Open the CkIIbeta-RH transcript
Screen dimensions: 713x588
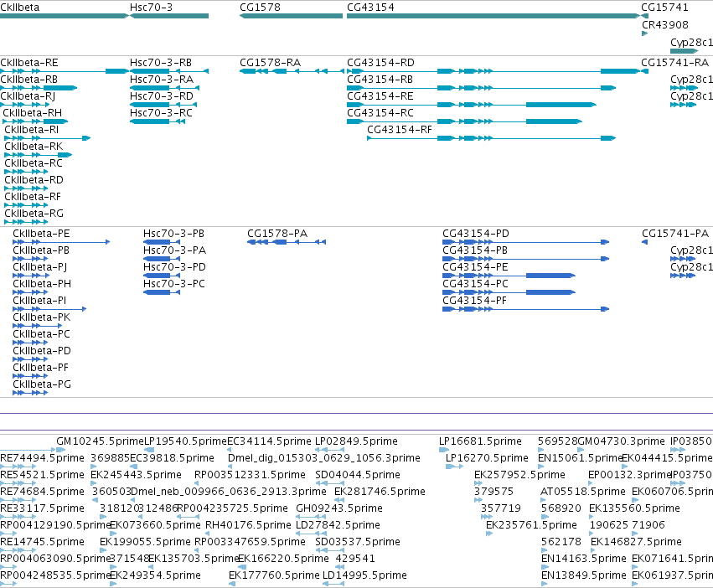click(35, 121)
